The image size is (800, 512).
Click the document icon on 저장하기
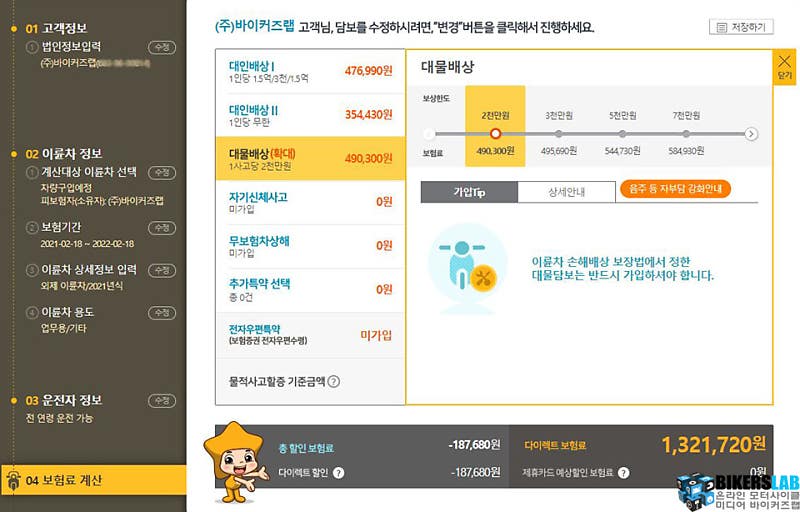(722, 27)
